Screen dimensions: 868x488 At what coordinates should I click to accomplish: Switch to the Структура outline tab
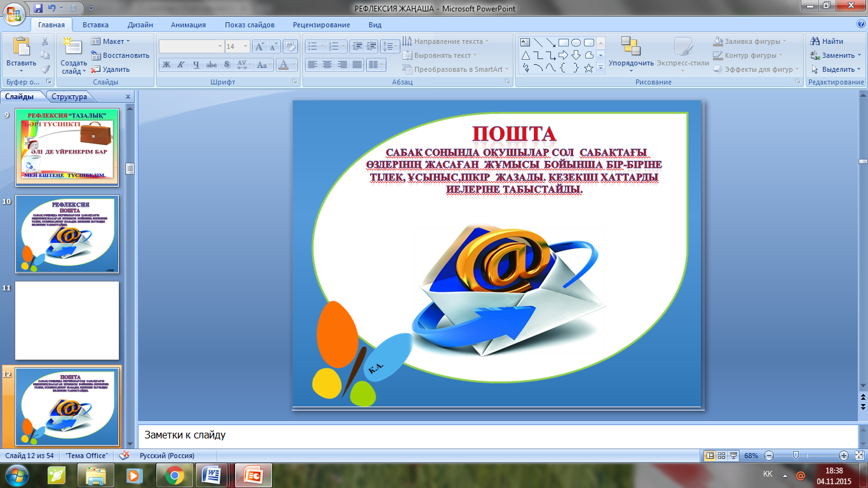[69, 97]
